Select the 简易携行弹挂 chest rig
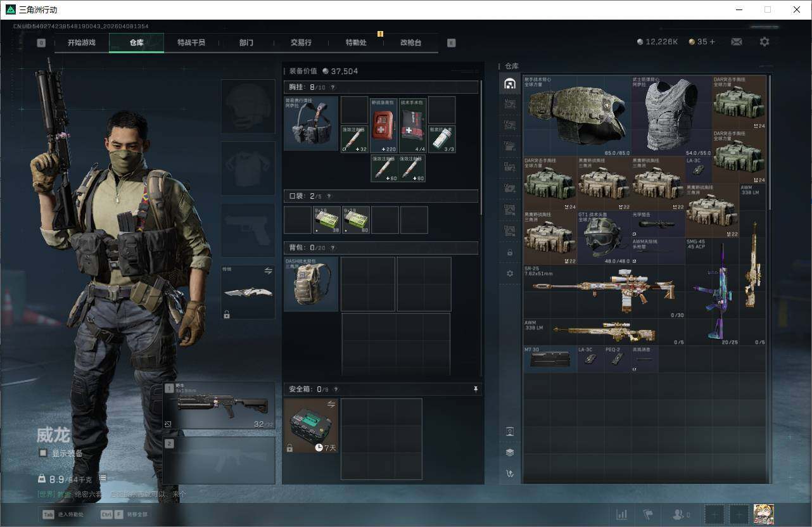Image resolution: width=812 pixels, height=527 pixels. 311,124
